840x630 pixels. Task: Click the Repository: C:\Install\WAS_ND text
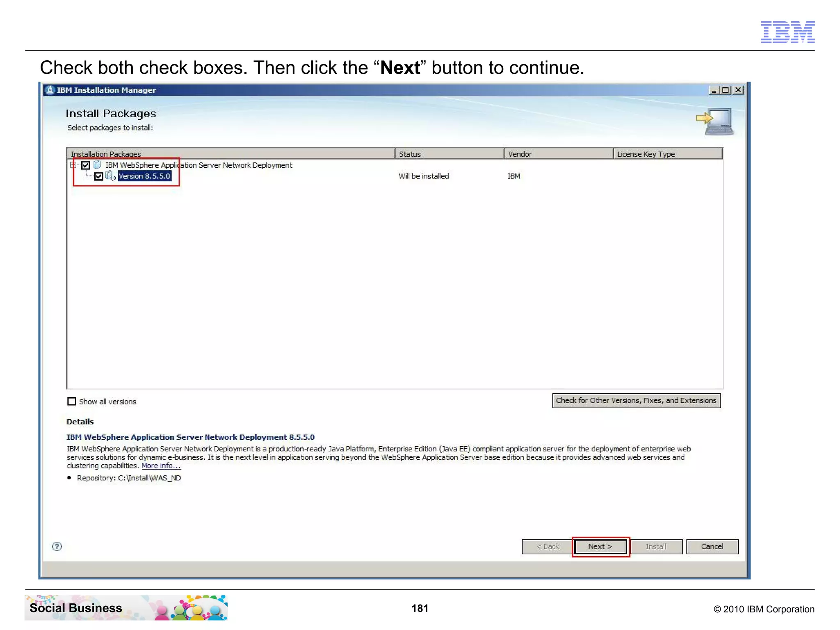click(129, 478)
